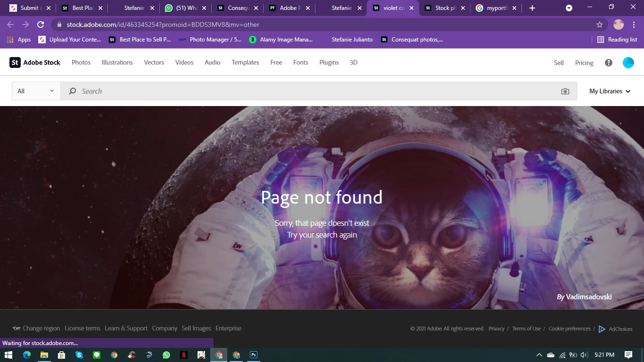The height and width of the screenshot is (362, 644).
Task: Open the notification center icon
Action: [628, 355]
